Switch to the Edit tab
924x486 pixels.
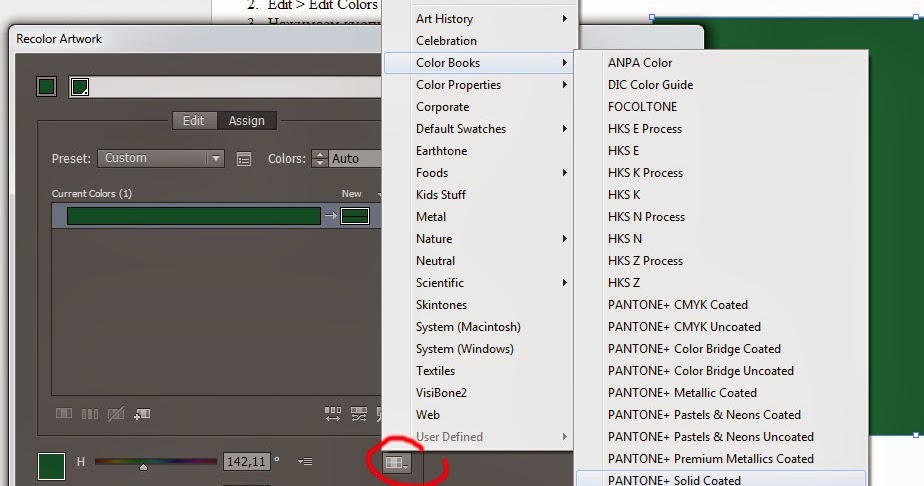pos(193,121)
